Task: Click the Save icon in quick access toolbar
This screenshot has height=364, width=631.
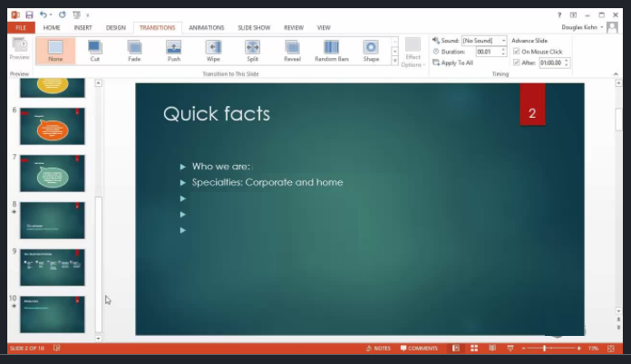Action: 29,15
